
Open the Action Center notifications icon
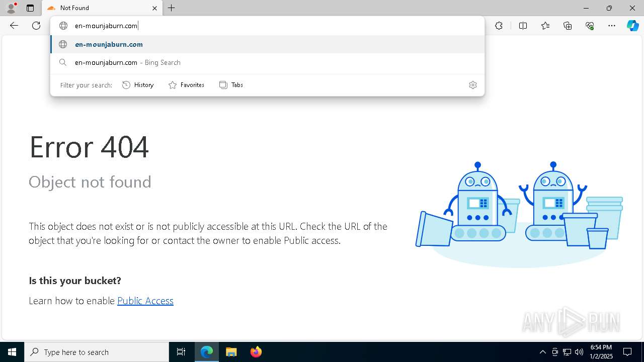pyautogui.click(x=627, y=352)
